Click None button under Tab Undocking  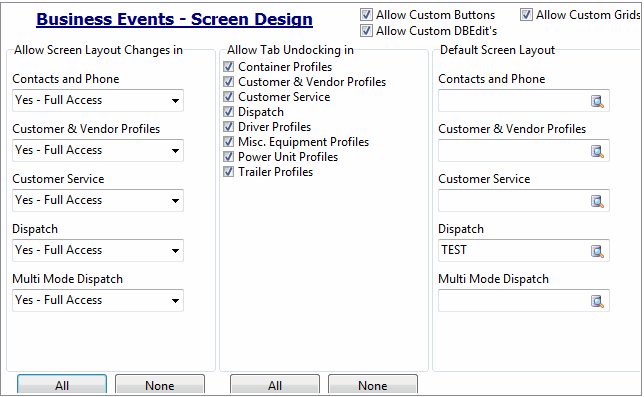[x=373, y=385]
